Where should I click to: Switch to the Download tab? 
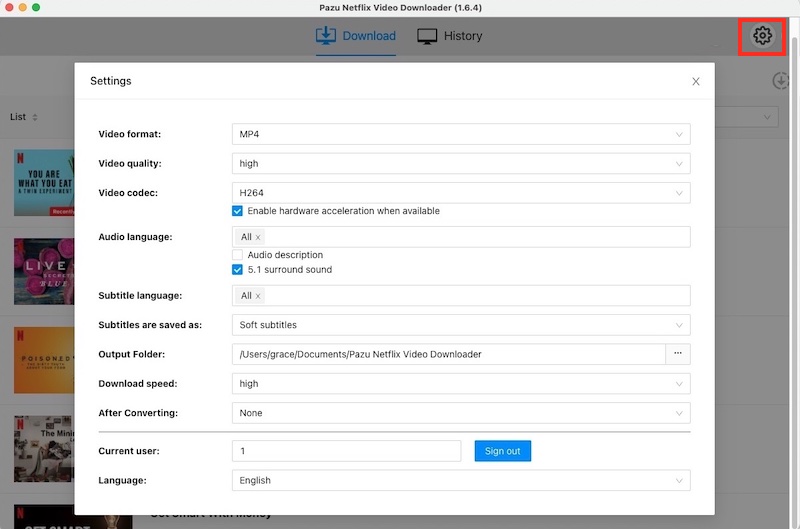pos(356,36)
